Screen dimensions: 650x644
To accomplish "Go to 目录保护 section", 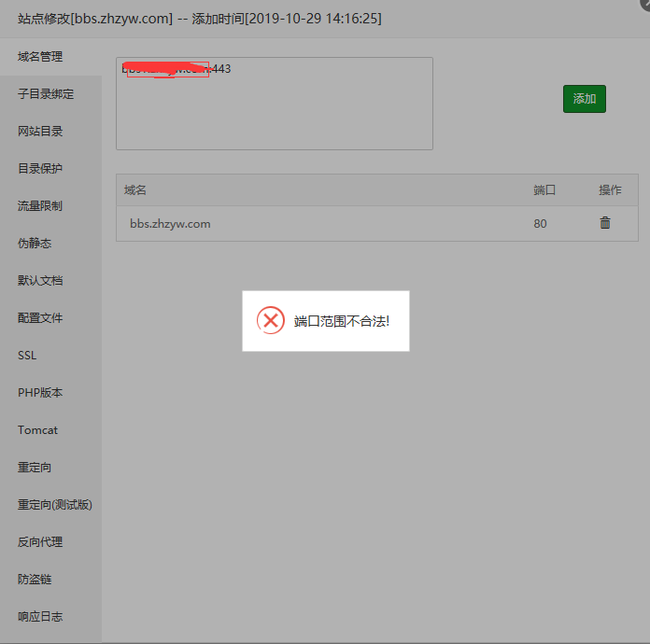I will (50, 169).
